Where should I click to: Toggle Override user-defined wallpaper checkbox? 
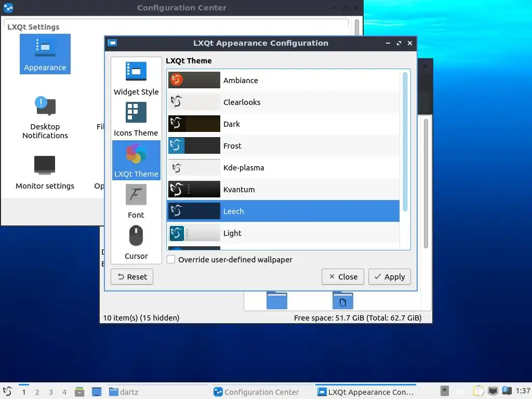point(171,260)
